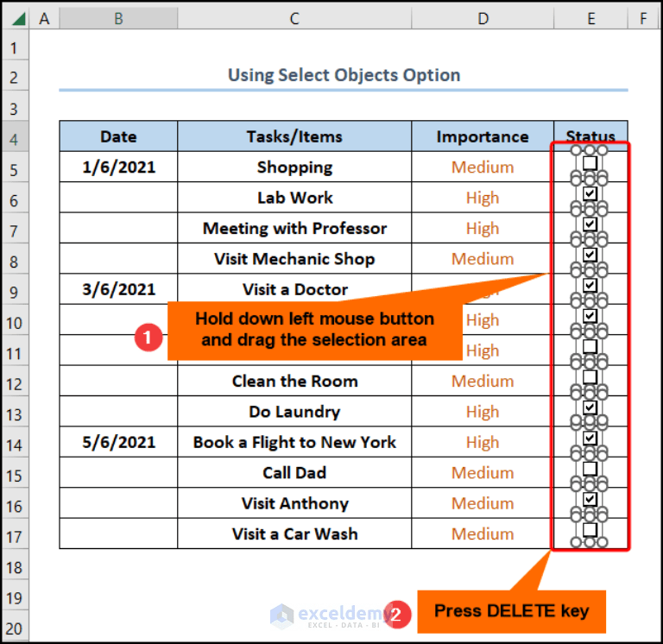Click Medium importance for Visit Anthony

[483, 502]
